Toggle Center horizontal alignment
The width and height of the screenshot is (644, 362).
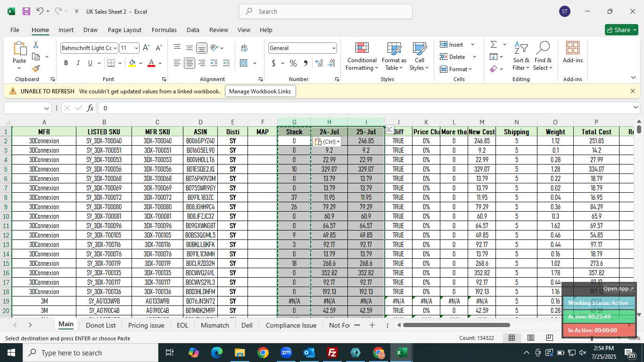click(x=190, y=63)
